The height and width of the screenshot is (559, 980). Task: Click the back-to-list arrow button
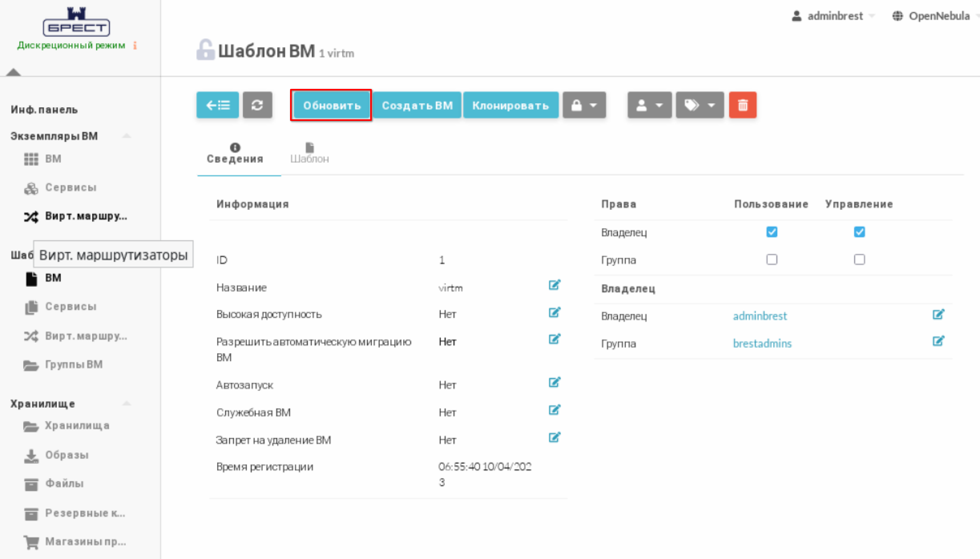coord(218,105)
